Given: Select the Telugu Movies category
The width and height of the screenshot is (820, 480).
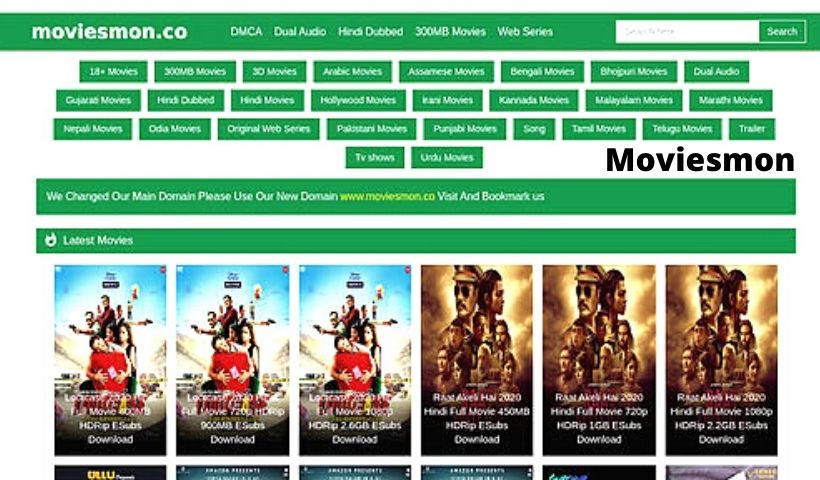Looking at the screenshot, I should pos(682,129).
